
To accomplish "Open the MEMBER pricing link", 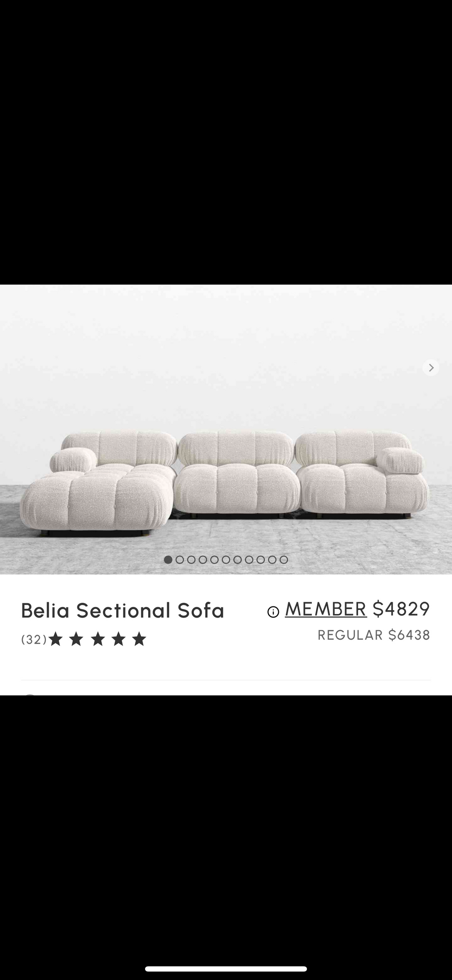I will pyautogui.click(x=326, y=609).
